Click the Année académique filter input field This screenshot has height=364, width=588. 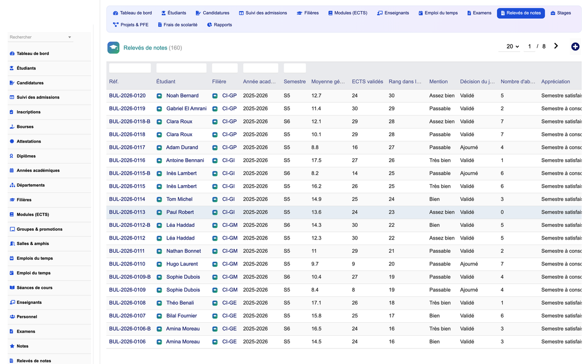point(261,68)
